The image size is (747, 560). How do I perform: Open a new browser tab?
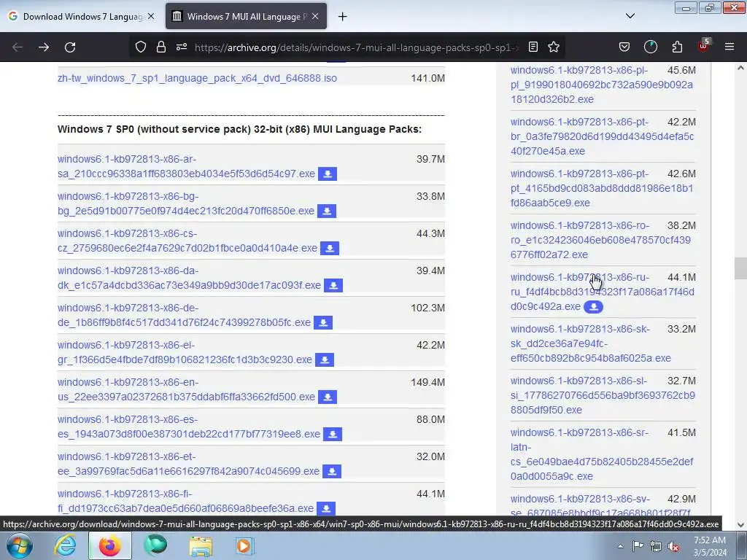[342, 17]
